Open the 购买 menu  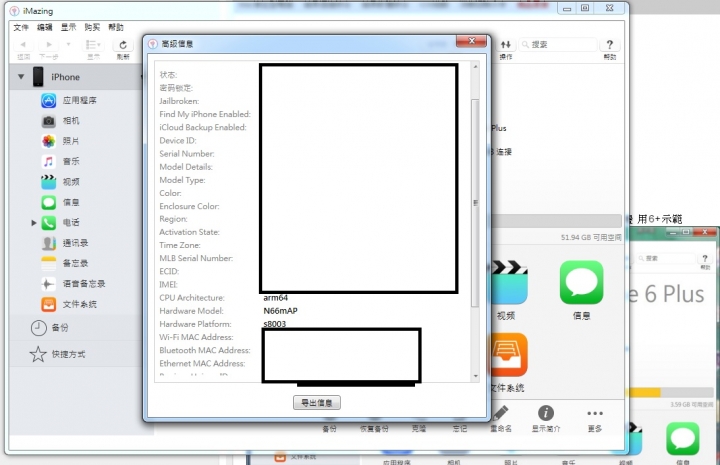pos(92,28)
